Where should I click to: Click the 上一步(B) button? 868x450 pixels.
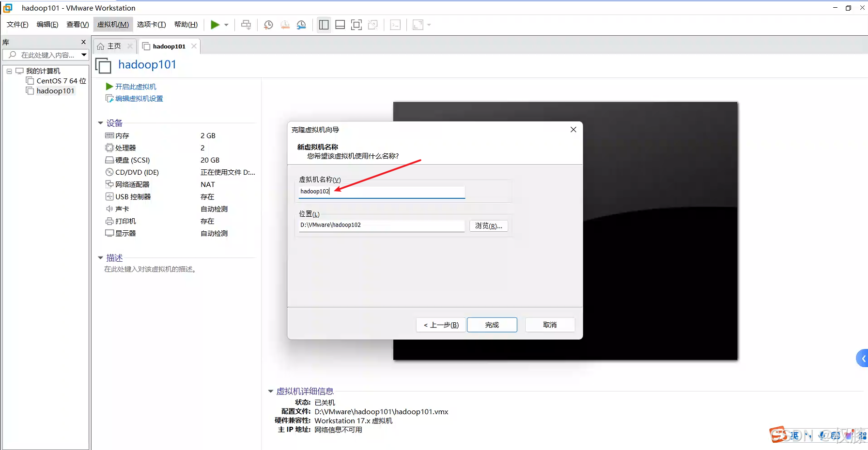[x=441, y=325]
